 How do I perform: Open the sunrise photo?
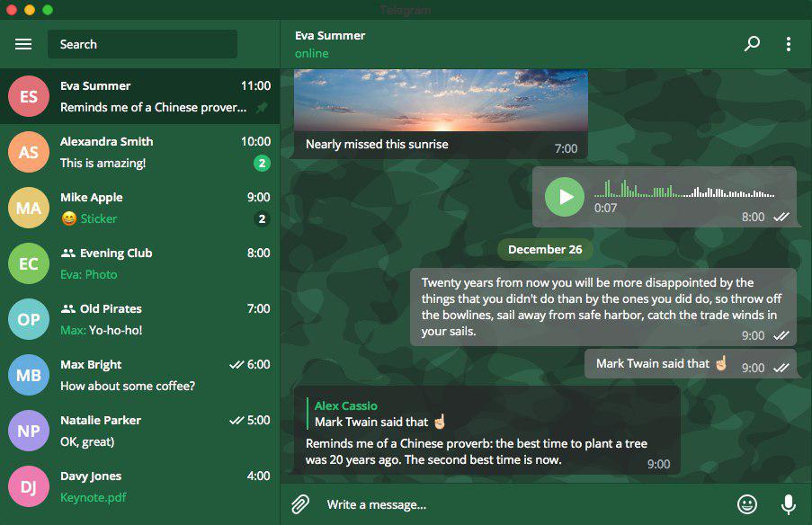coord(441,100)
